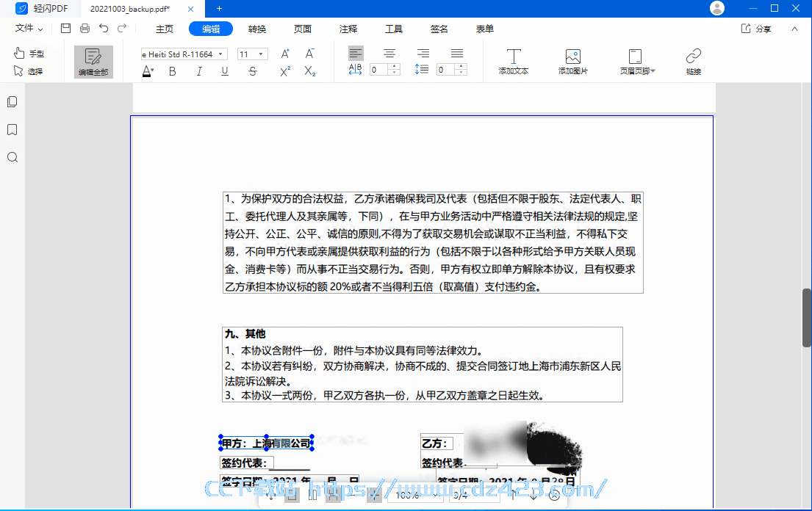Open the bookmarks panel
The width and height of the screenshot is (812, 511).
coord(12,130)
